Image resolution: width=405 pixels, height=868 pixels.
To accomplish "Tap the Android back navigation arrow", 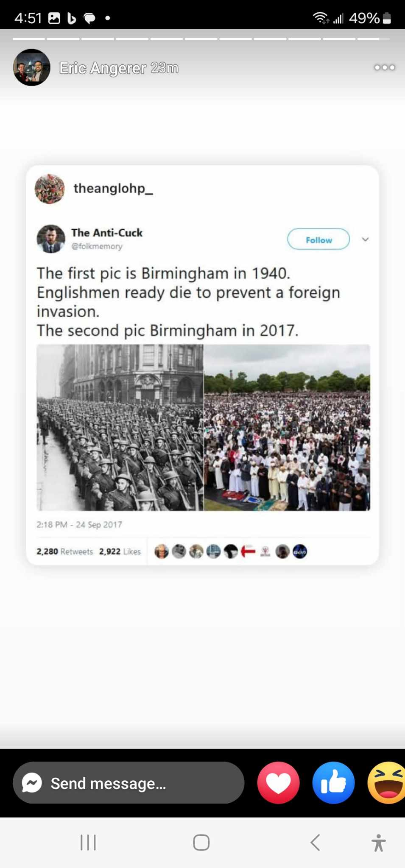I will 315,843.
